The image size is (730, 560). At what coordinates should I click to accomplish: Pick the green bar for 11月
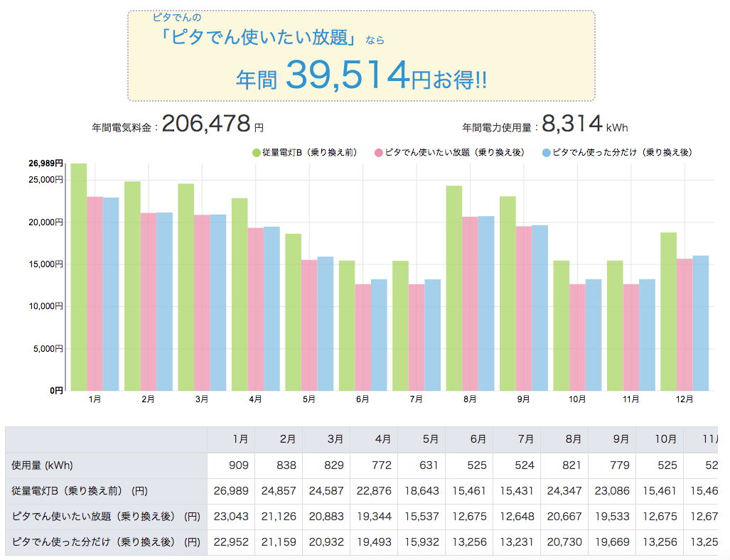click(x=615, y=326)
